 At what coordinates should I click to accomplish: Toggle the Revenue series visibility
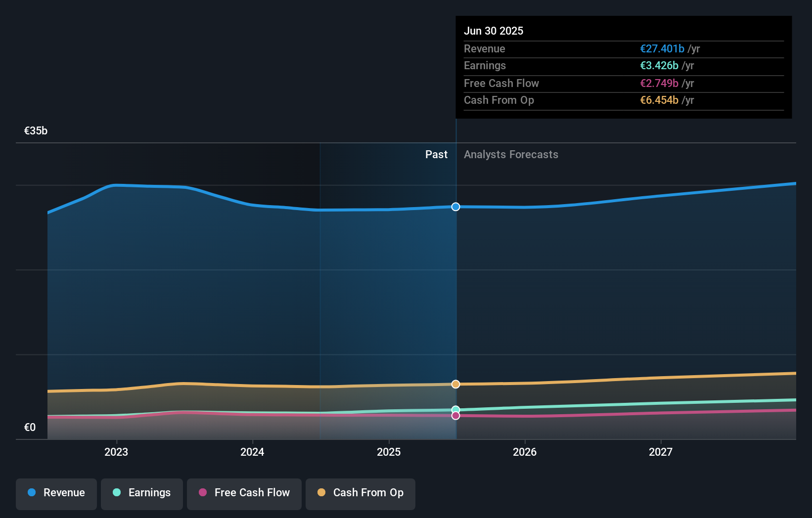[56, 493]
